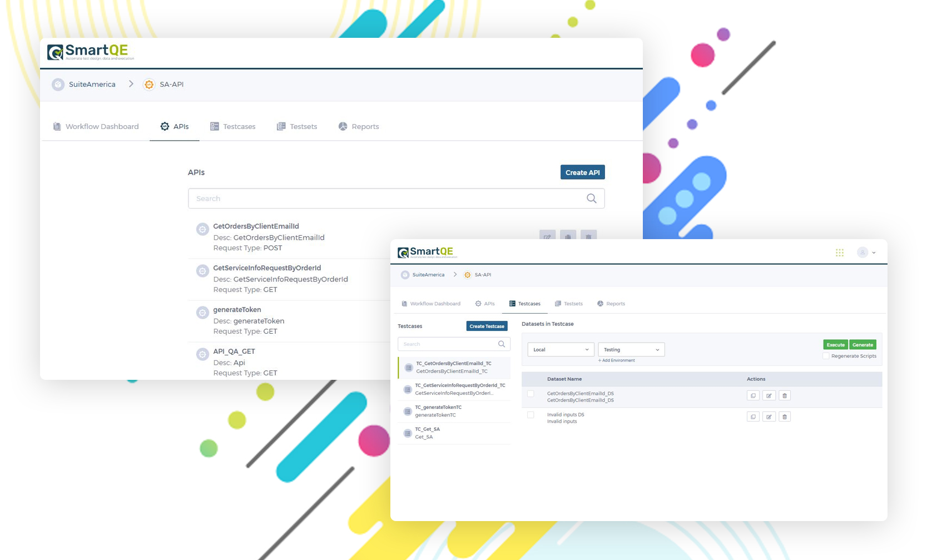Click GetServiceInfoRequestByOrderId API name
Screen dimensions: 932x560
267,268
